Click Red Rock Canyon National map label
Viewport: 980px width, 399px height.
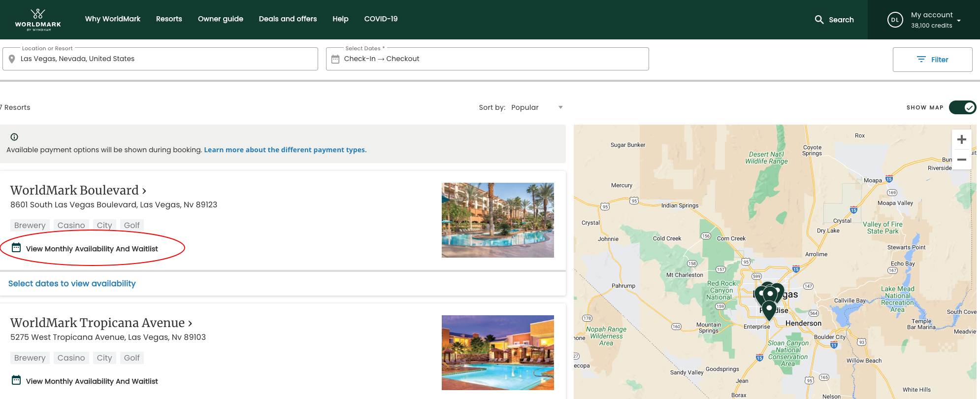721,290
